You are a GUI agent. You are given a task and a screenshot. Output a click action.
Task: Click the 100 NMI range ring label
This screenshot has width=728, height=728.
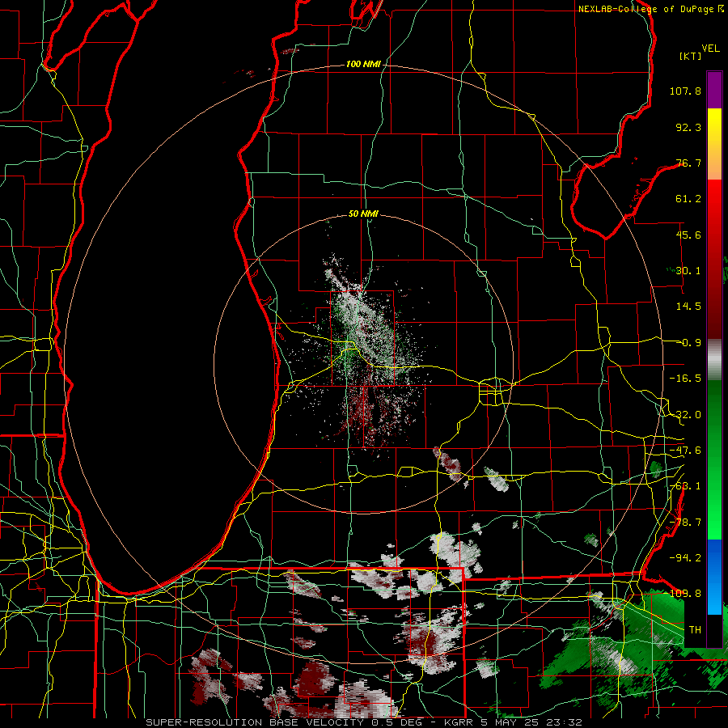click(363, 64)
